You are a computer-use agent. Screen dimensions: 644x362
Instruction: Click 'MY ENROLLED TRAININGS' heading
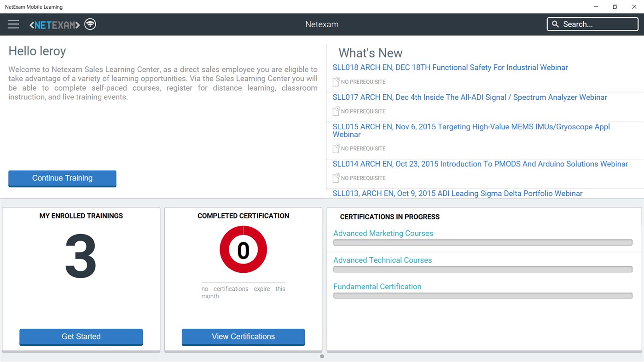pos(81,216)
